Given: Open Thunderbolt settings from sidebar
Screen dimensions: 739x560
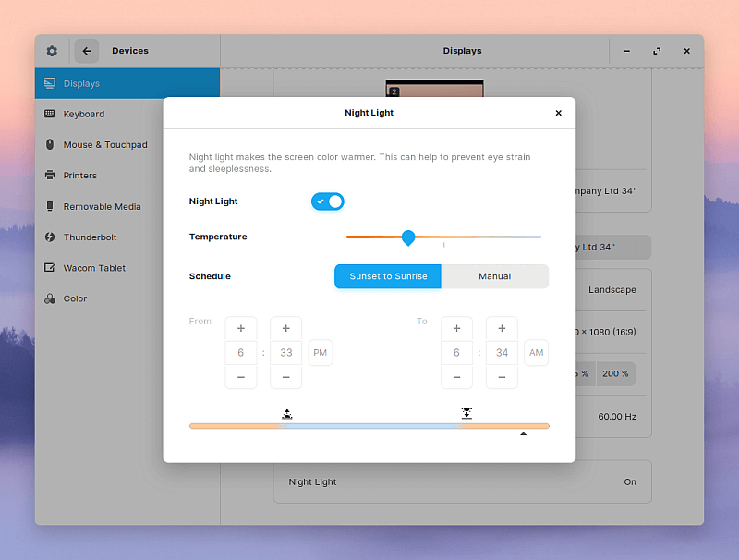Looking at the screenshot, I should pos(91,237).
